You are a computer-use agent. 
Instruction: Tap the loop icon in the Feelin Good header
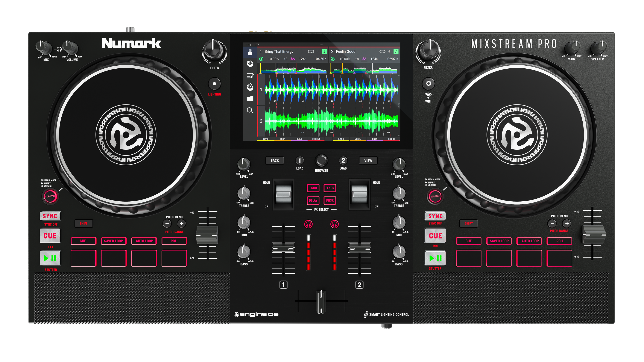click(383, 51)
